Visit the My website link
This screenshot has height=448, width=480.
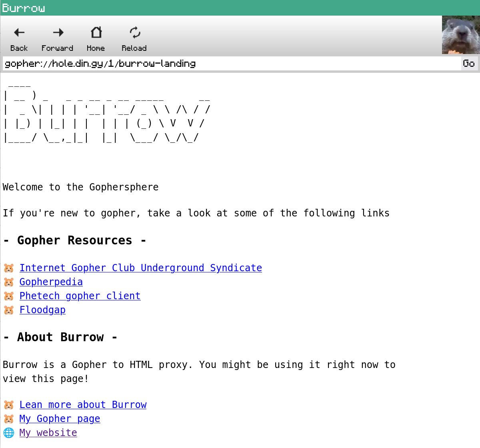[48, 433]
